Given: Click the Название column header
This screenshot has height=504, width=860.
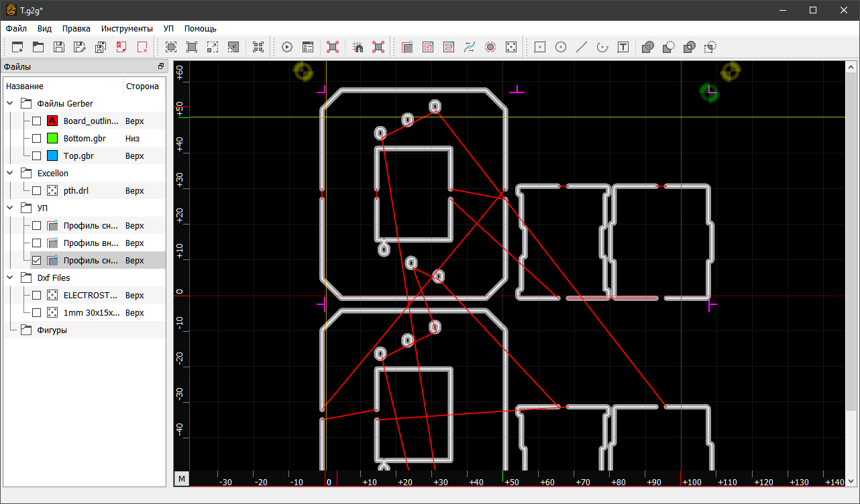Looking at the screenshot, I should click(x=64, y=86).
